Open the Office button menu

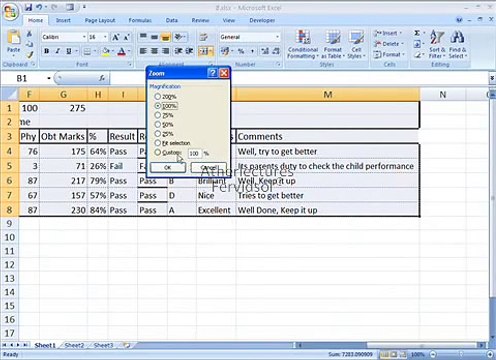click(10, 13)
